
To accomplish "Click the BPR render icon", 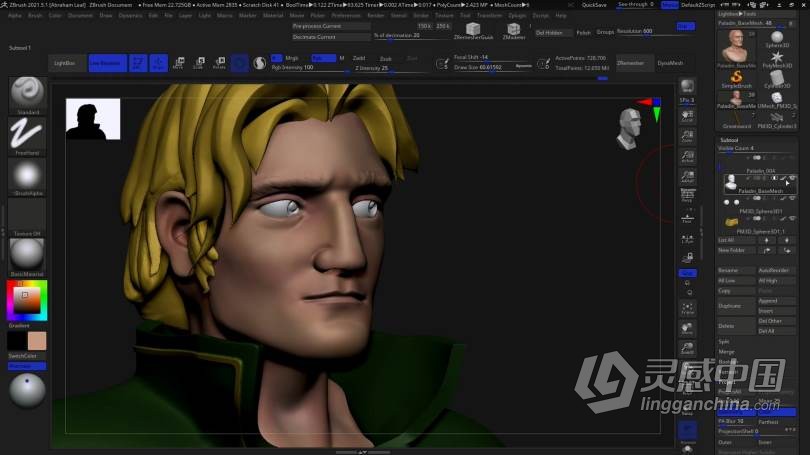I will 687,86.
